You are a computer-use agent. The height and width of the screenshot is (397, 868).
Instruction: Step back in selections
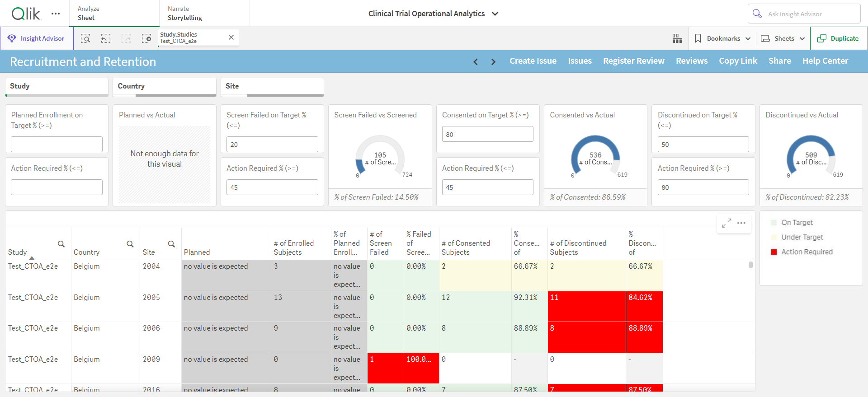pos(106,38)
